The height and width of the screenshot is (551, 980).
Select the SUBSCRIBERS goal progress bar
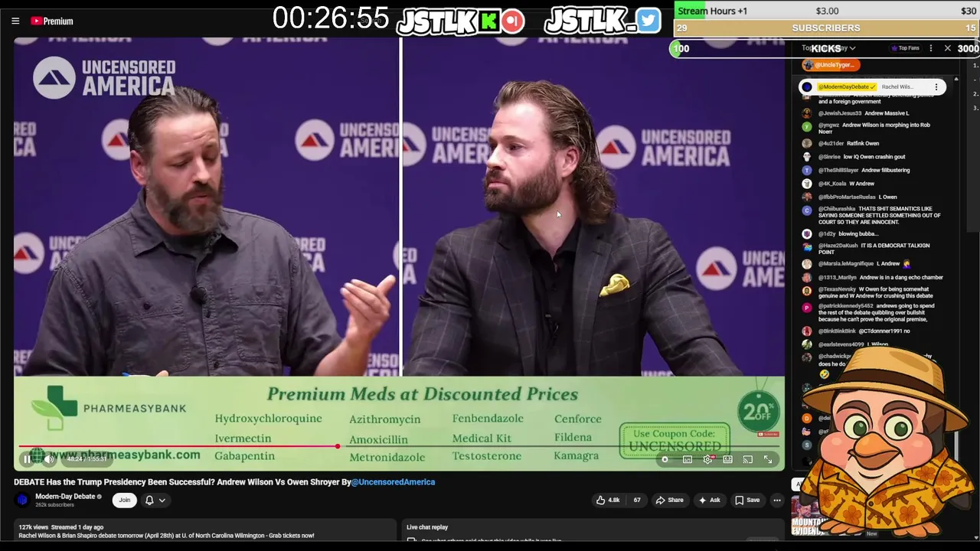[827, 28]
